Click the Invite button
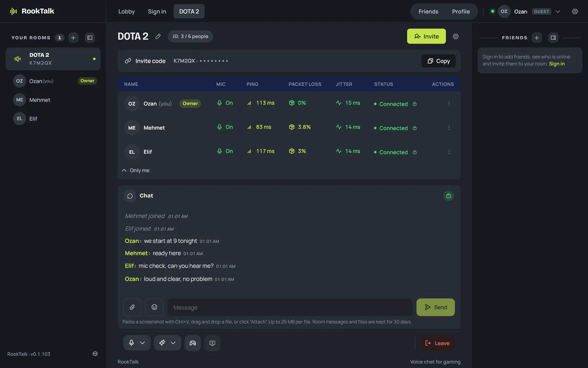 (426, 36)
